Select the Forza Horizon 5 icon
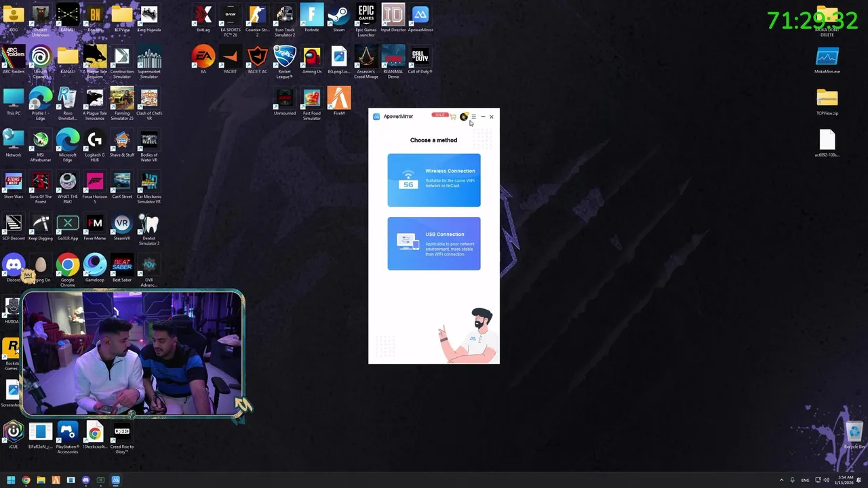 [95, 188]
